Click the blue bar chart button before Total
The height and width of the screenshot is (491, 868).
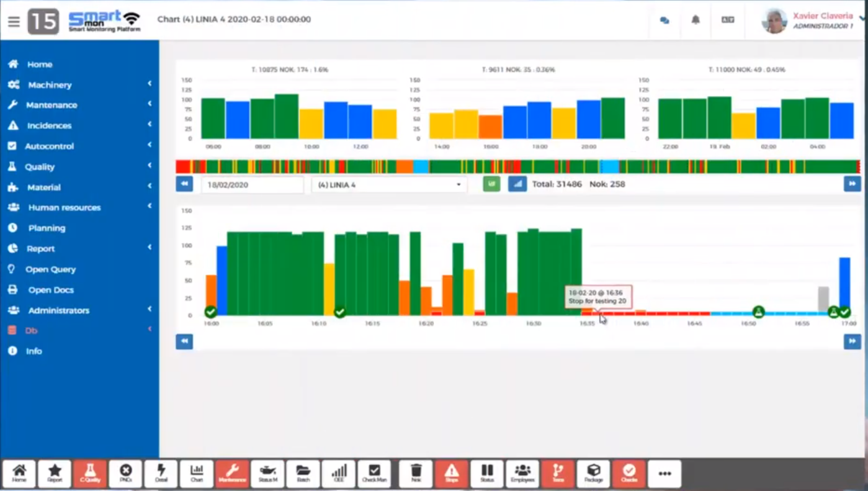click(517, 184)
